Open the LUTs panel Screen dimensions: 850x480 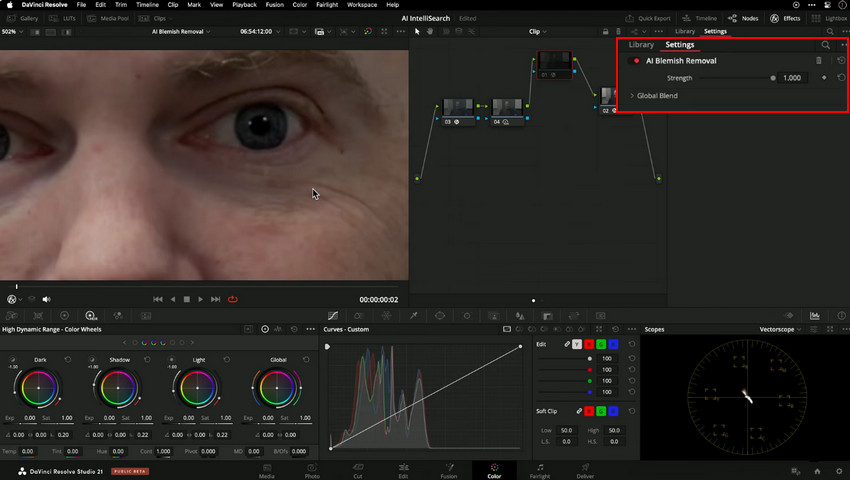(62, 18)
